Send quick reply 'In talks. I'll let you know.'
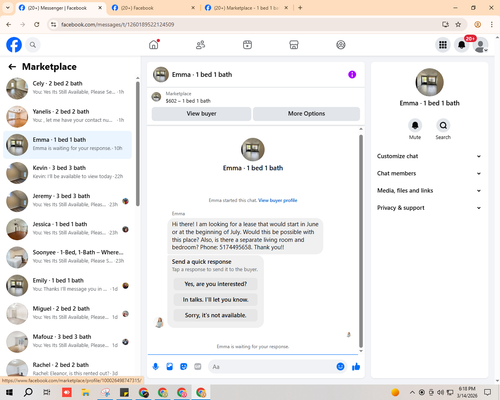This screenshot has height=400, width=500. [x=216, y=300]
